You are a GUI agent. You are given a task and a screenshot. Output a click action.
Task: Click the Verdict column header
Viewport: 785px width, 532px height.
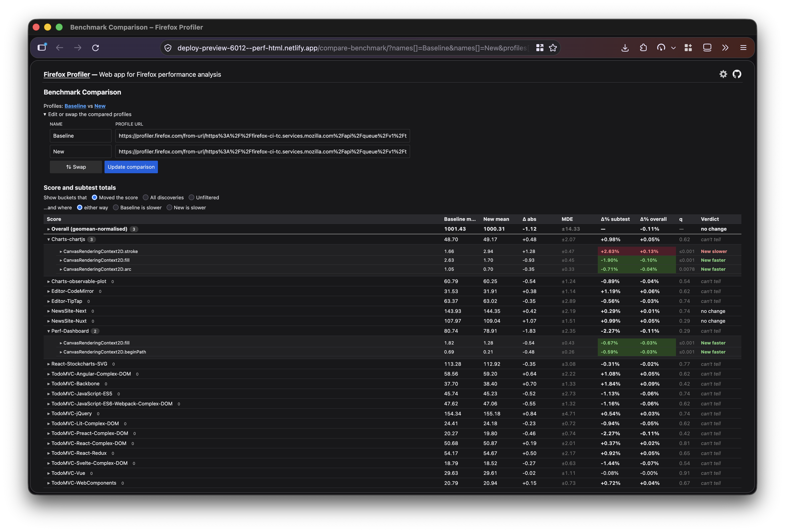(710, 219)
